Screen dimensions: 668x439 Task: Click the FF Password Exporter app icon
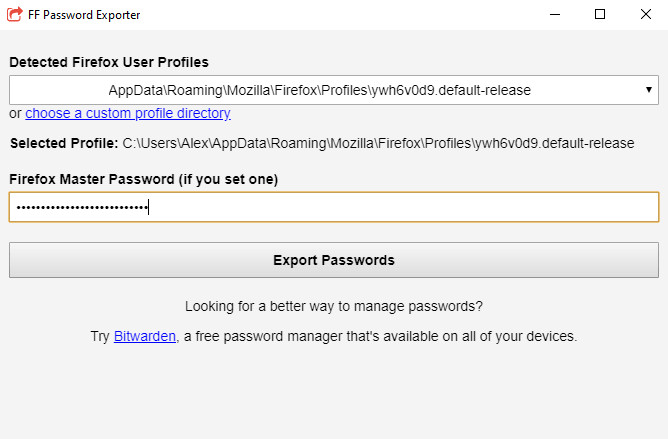coord(16,15)
